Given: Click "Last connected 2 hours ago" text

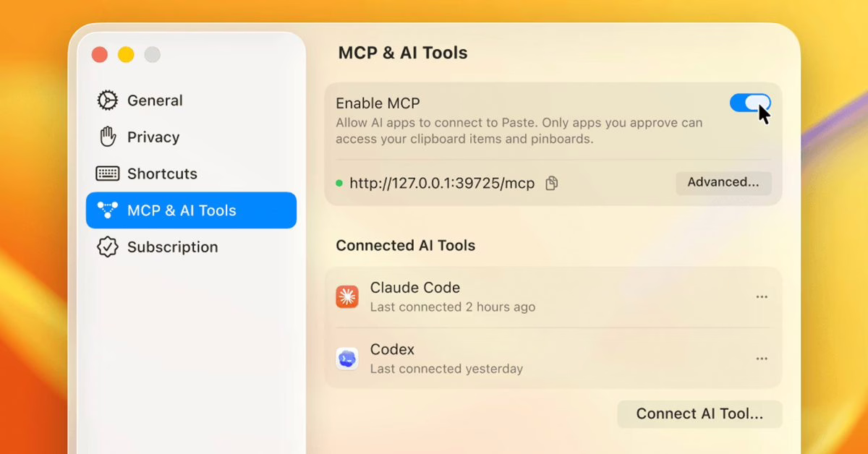Looking at the screenshot, I should (453, 307).
